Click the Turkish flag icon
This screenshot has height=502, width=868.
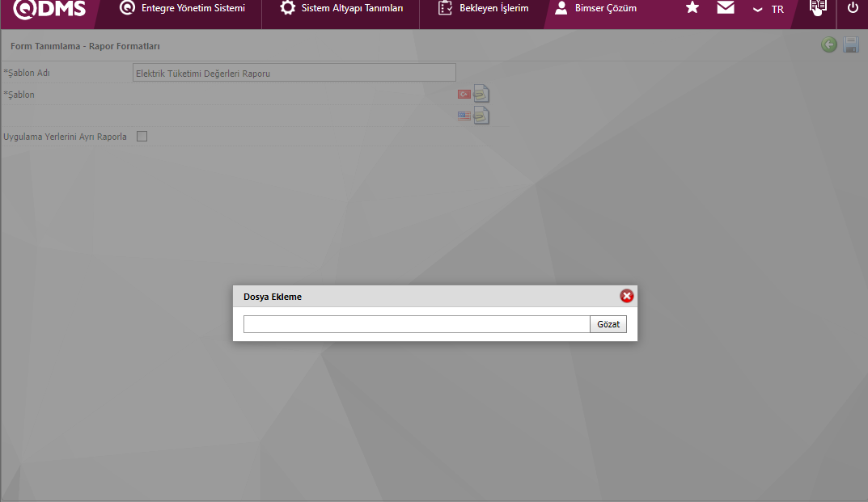[x=464, y=94]
